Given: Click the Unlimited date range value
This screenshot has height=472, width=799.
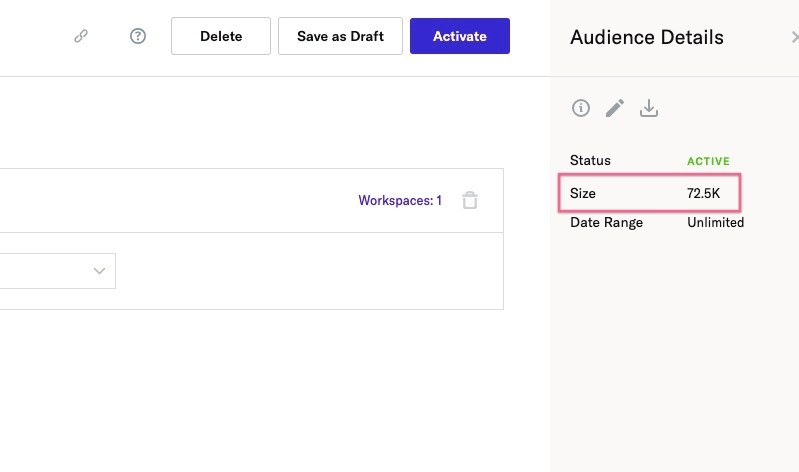Looking at the screenshot, I should [x=715, y=222].
